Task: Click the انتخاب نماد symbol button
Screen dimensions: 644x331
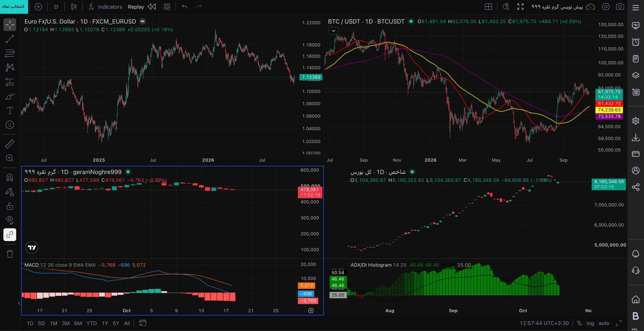Action: [x=13, y=7]
